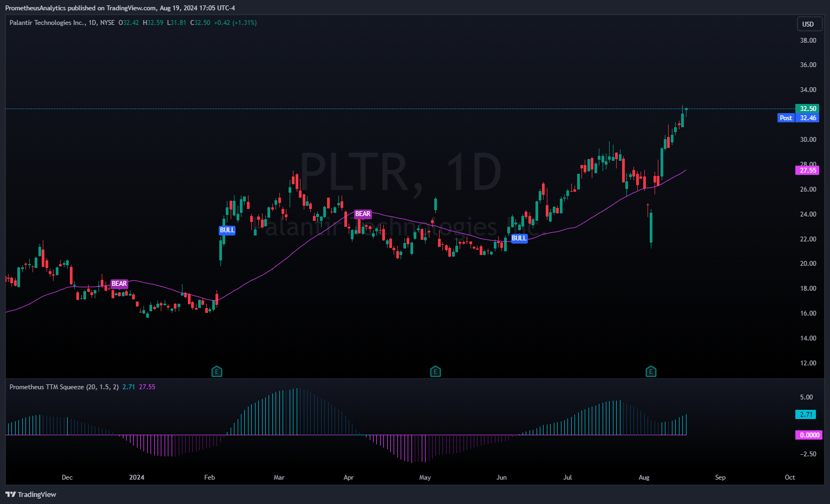Click the BULL signal label near June

(x=519, y=238)
